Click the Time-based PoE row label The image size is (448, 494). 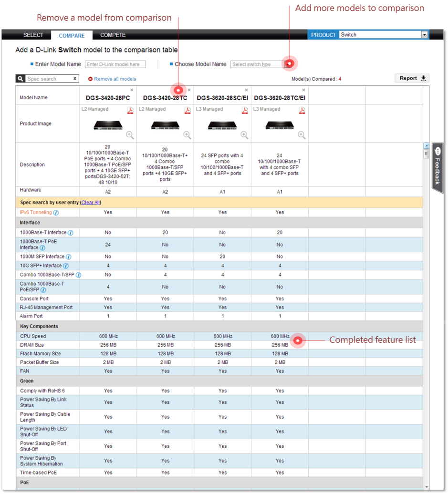(x=39, y=473)
